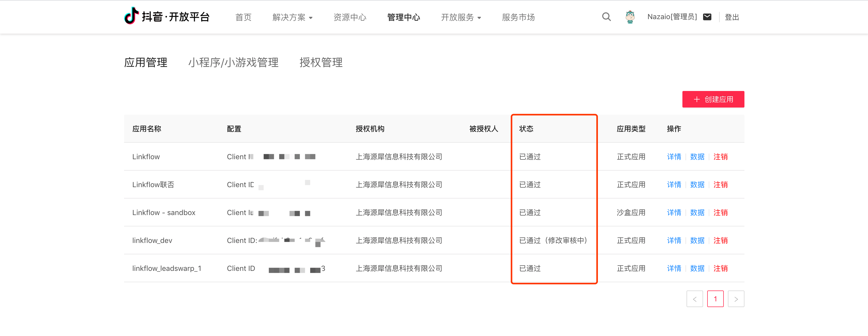
Task: Open the 资源中心 navigation item
Action: tap(349, 17)
